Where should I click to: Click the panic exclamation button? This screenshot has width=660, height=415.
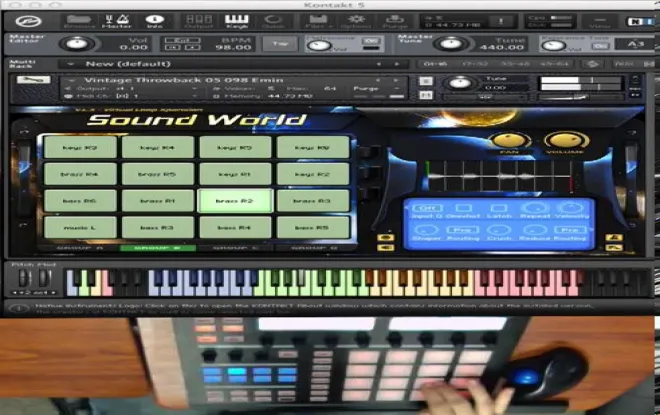click(x=501, y=21)
